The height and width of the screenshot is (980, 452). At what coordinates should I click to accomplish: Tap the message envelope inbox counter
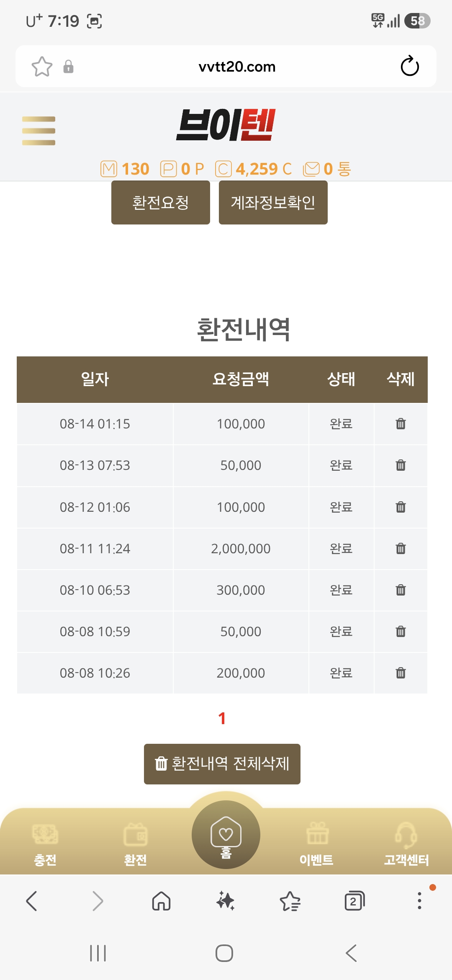327,169
